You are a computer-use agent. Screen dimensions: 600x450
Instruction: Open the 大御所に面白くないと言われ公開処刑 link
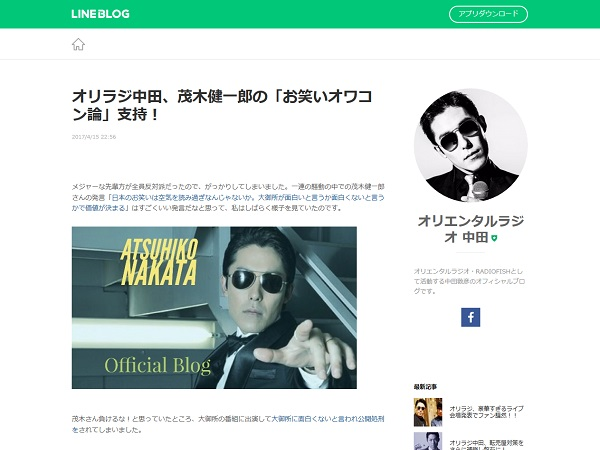pyautogui.click(x=227, y=424)
